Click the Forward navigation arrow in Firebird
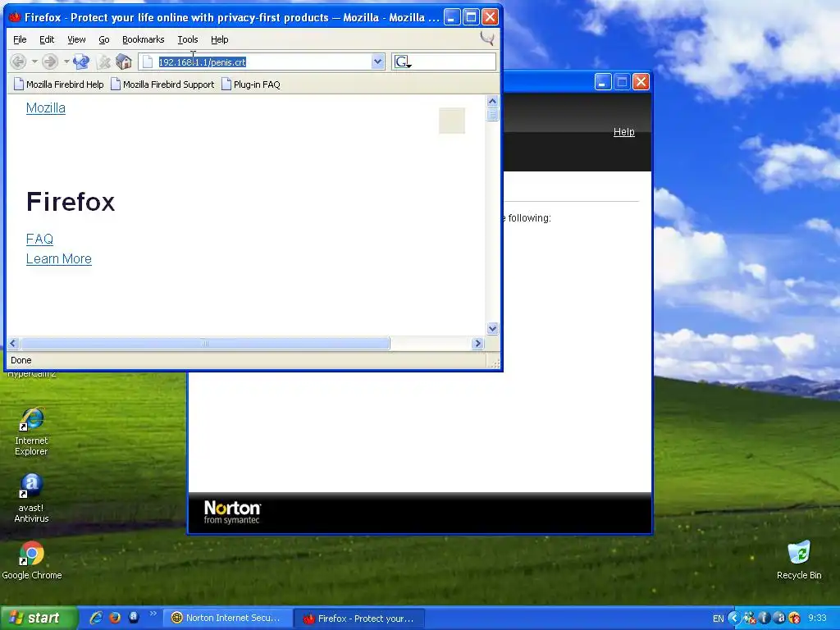This screenshot has height=630, width=840. coord(50,62)
